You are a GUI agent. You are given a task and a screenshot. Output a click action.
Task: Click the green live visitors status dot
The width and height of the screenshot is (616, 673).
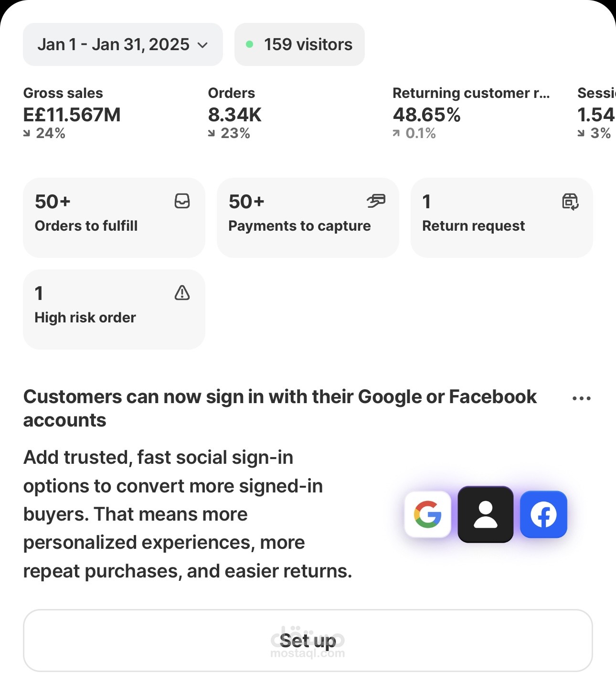point(249,44)
